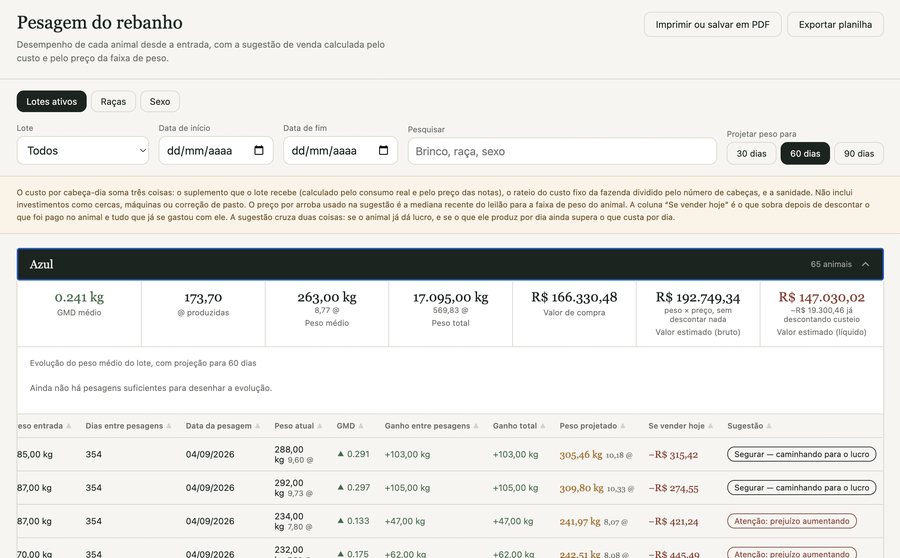Sort by Peso projetado column arrow
This screenshot has height=558, width=900.
pos(623,426)
